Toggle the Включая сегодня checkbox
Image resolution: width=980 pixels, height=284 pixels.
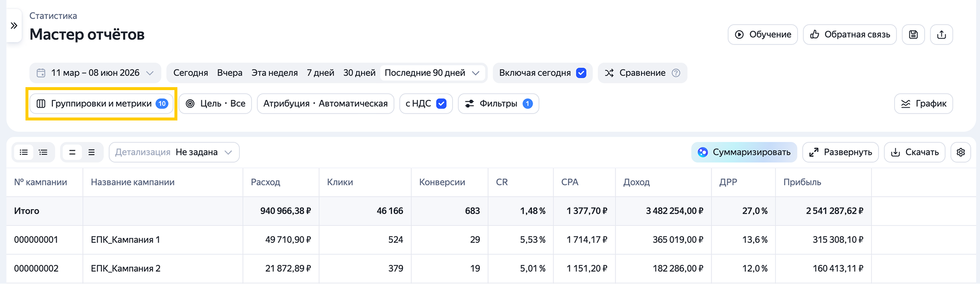coord(581,73)
